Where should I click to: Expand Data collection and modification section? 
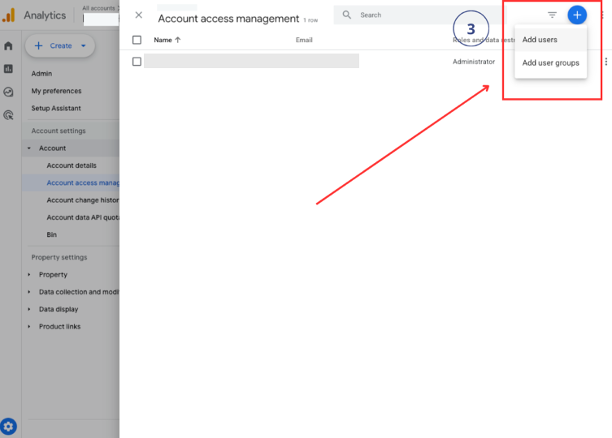29,292
